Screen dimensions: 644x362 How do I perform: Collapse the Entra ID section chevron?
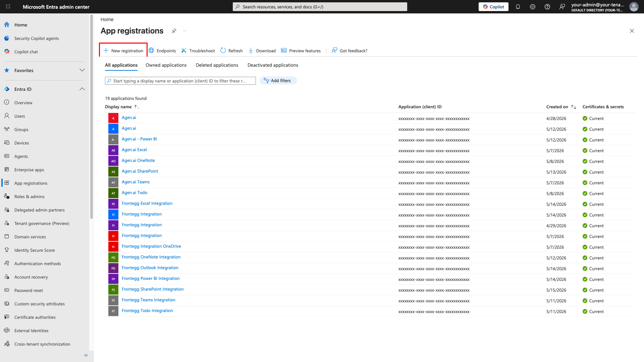[x=82, y=89]
